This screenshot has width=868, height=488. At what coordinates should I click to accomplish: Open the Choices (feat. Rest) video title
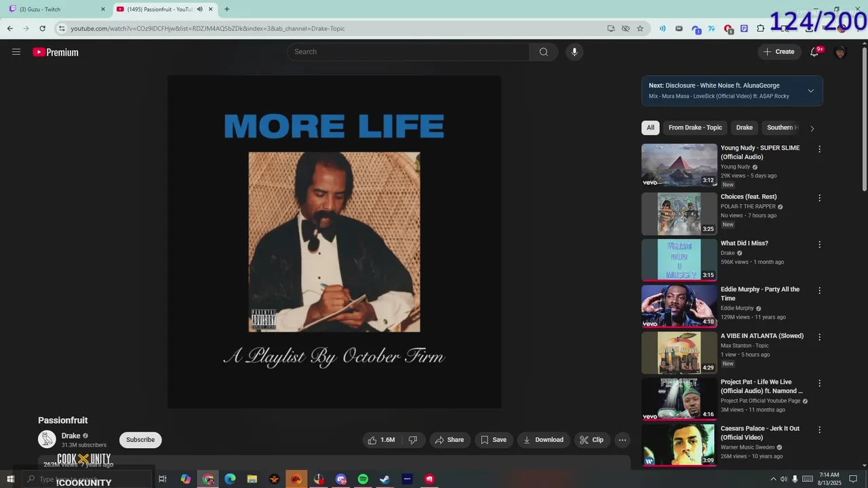click(x=749, y=197)
